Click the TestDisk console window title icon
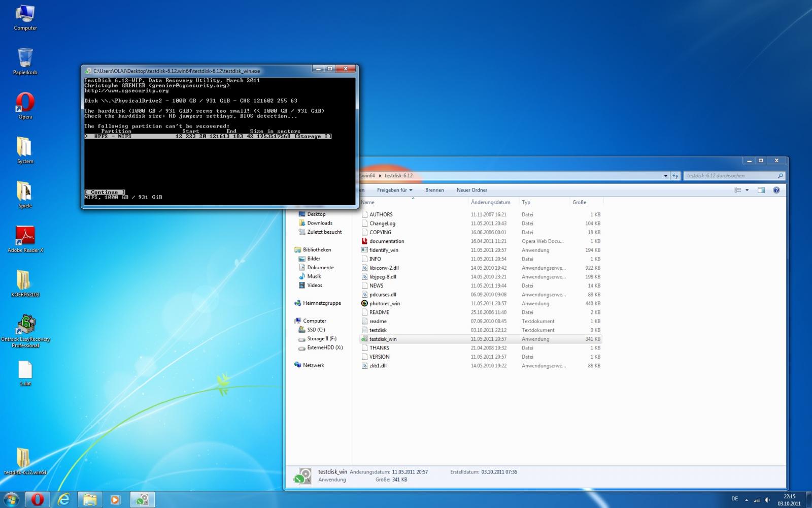812x508 pixels. (x=88, y=71)
